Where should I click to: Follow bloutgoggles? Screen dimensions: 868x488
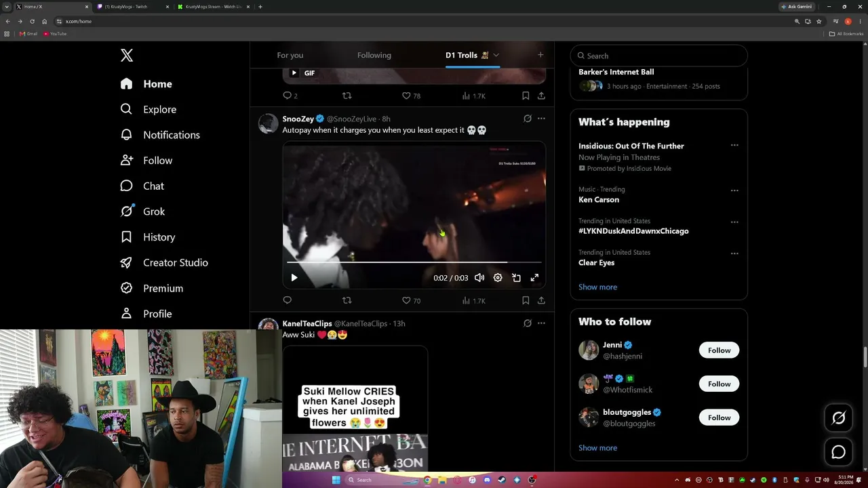pyautogui.click(x=719, y=418)
